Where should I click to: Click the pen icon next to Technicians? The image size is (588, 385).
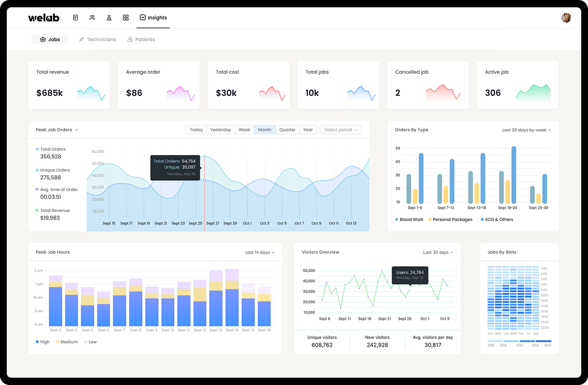[82, 39]
